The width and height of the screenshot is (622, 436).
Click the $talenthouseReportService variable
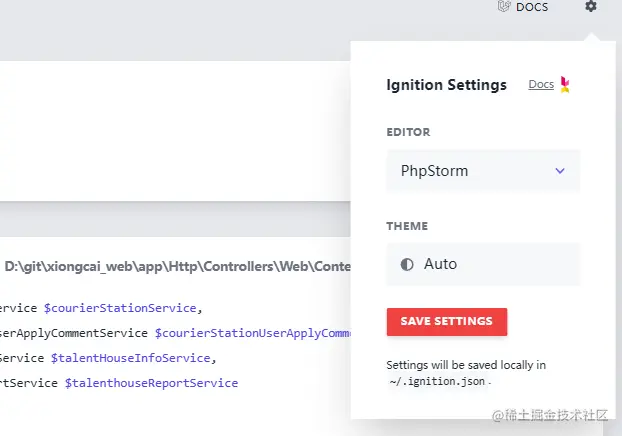152,383
